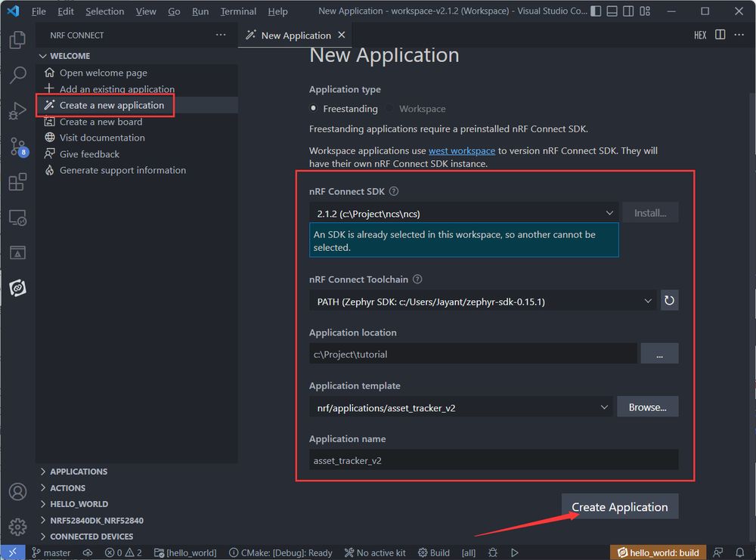Image resolution: width=756 pixels, height=560 pixels.
Task: Click the Create Application button
Action: 620,507
